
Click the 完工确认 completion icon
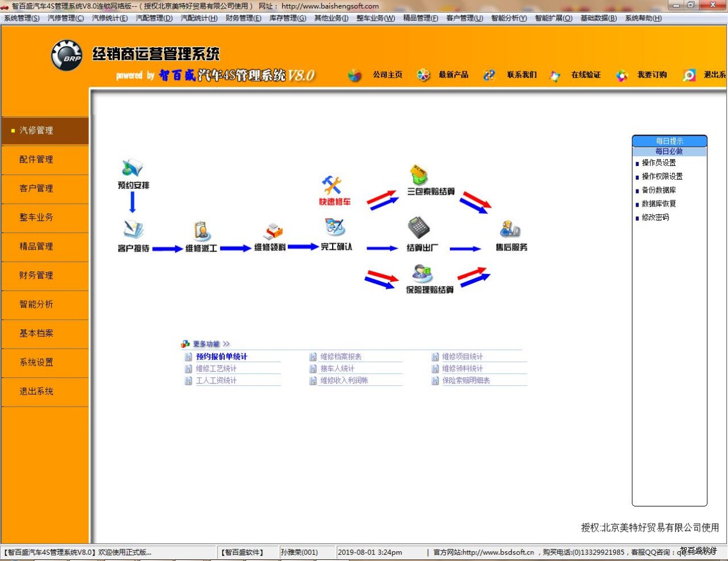335,228
